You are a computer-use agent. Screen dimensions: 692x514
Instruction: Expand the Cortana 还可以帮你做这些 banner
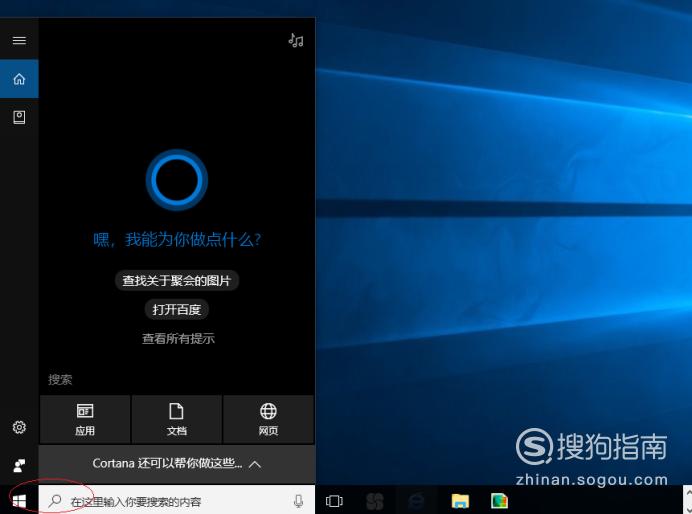[177, 464]
